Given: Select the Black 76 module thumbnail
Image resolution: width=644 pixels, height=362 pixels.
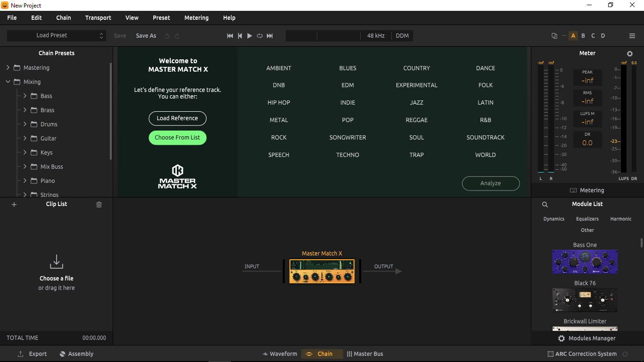Looking at the screenshot, I should coord(585,300).
